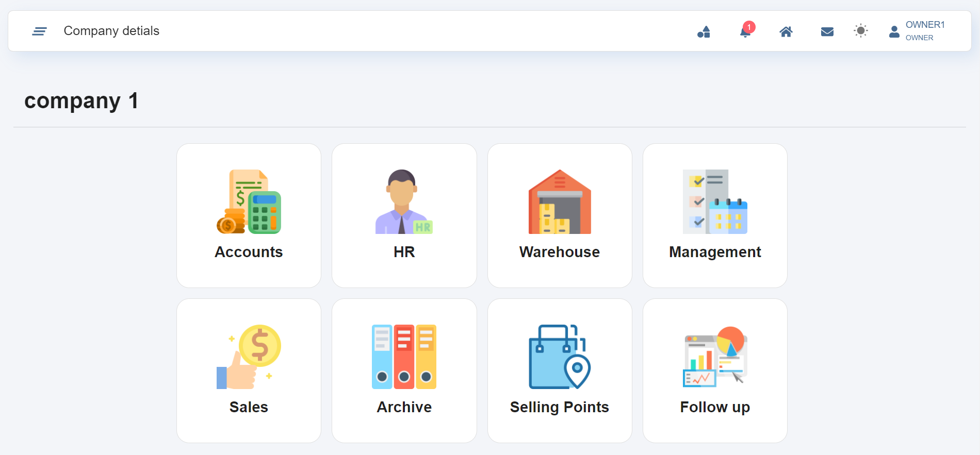Click the Company detials page title
The image size is (980, 455).
111,31
